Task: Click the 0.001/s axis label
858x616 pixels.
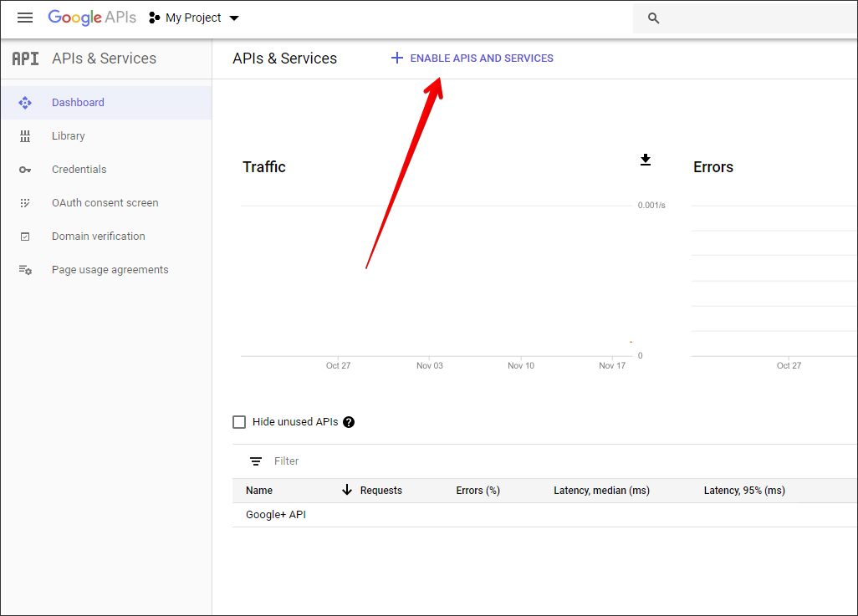Action: tap(651, 205)
